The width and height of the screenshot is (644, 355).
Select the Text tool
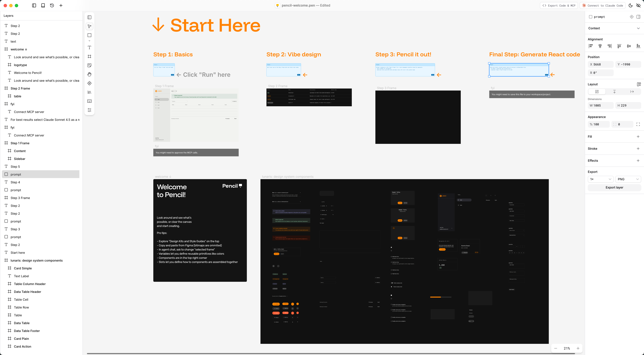(89, 47)
